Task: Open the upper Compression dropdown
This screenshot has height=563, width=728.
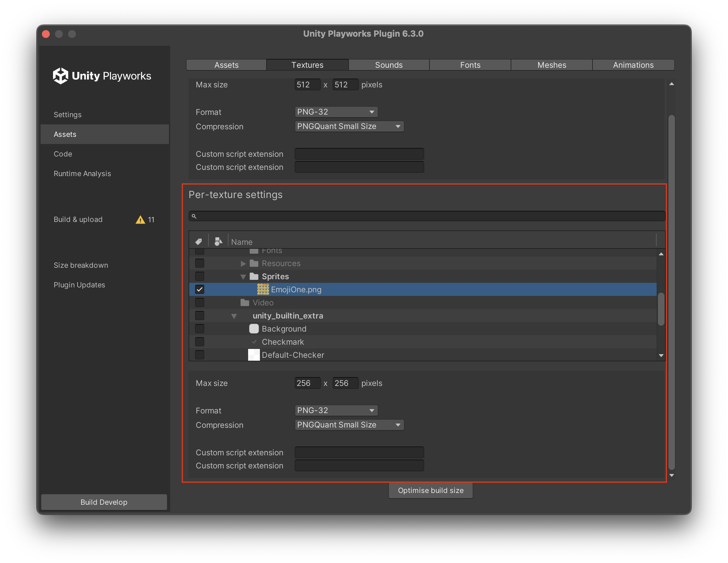Action: coord(349,126)
